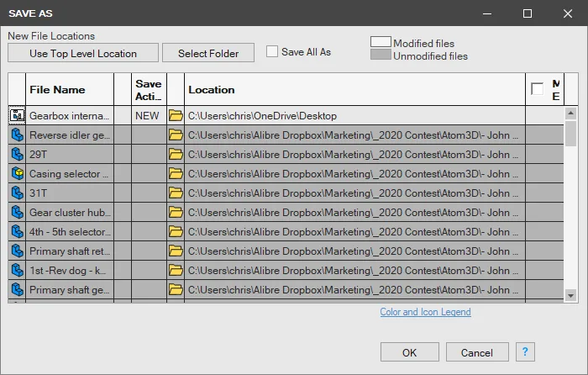Click the C:\Users\chris\OneDrive\Desktop location path

262,116
